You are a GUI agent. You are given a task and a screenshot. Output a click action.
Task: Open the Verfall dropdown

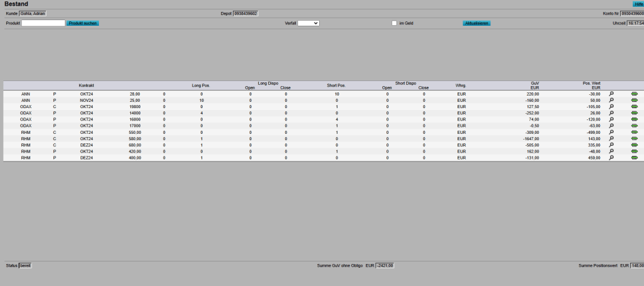308,23
